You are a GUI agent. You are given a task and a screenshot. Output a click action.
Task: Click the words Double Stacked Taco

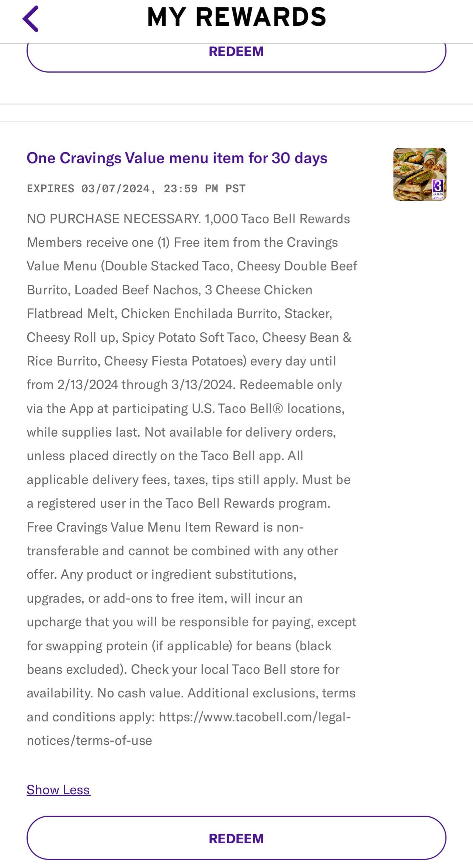click(x=167, y=266)
